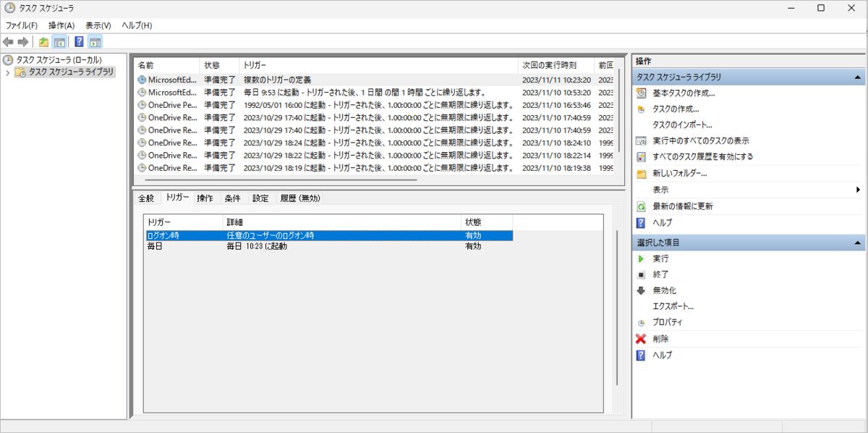Viewport: 868px width, 433px height.
Task: Run the selected task with 実行
Action: click(x=660, y=258)
